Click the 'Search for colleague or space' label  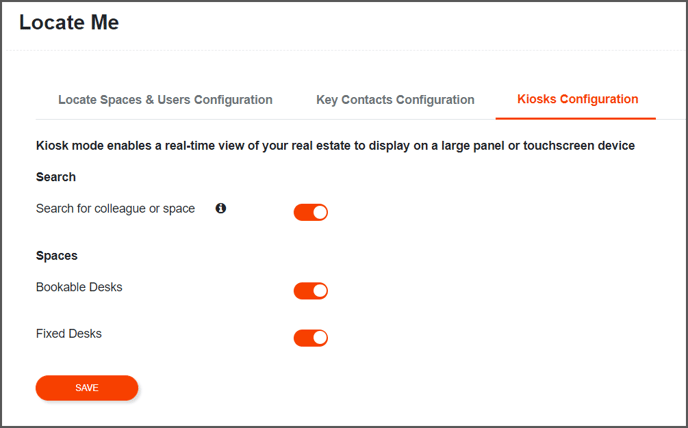tap(115, 209)
